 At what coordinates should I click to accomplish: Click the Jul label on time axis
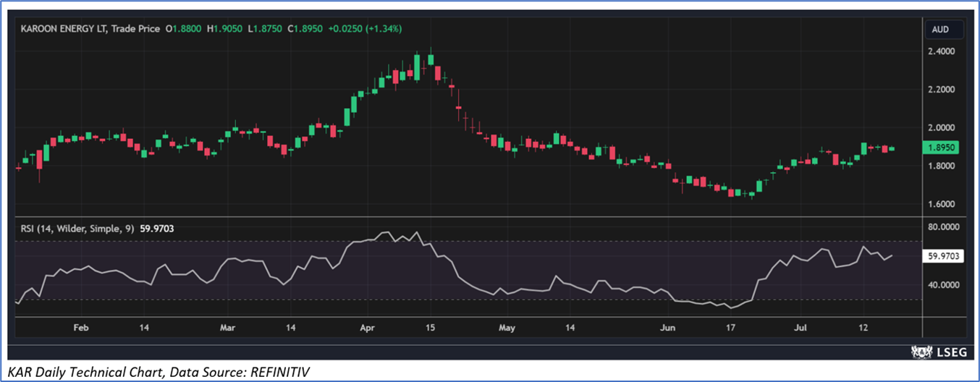pos(800,328)
